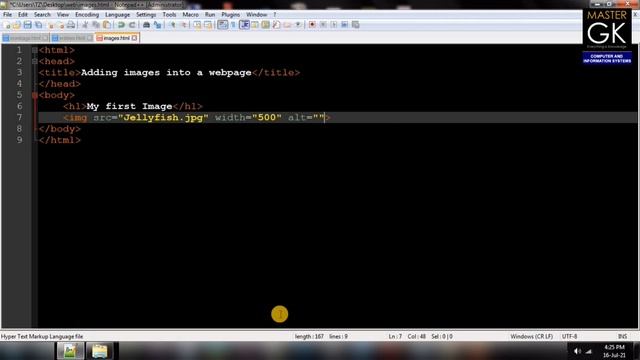
Task: Save the current file with the Save icon
Action: 27,25
